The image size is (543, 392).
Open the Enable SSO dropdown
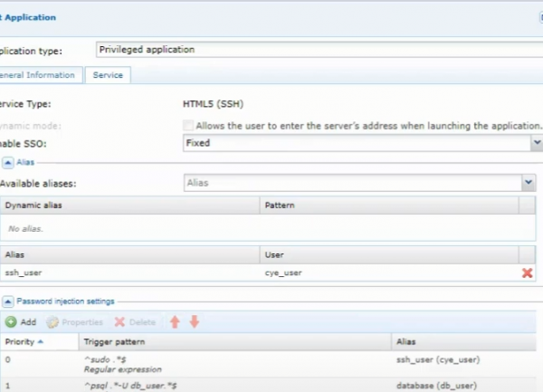pos(535,143)
